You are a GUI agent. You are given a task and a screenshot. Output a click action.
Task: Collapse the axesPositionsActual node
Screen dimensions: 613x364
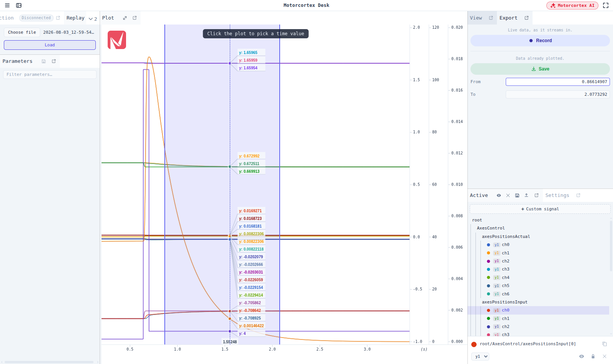pyautogui.click(x=506, y=237)
